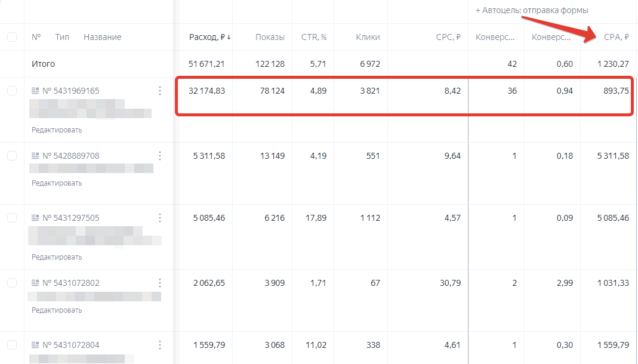Click Редактировать under campaign 5431969165
This screenshot has width=638, height=364.
[x=57, y=129]
